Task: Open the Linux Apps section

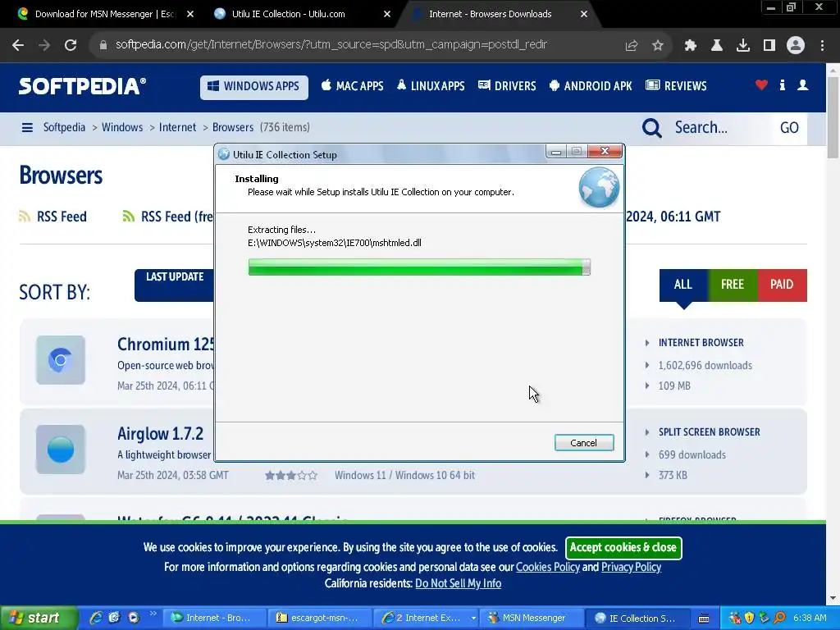Action: pyautogui.click(x=431, y=85)
